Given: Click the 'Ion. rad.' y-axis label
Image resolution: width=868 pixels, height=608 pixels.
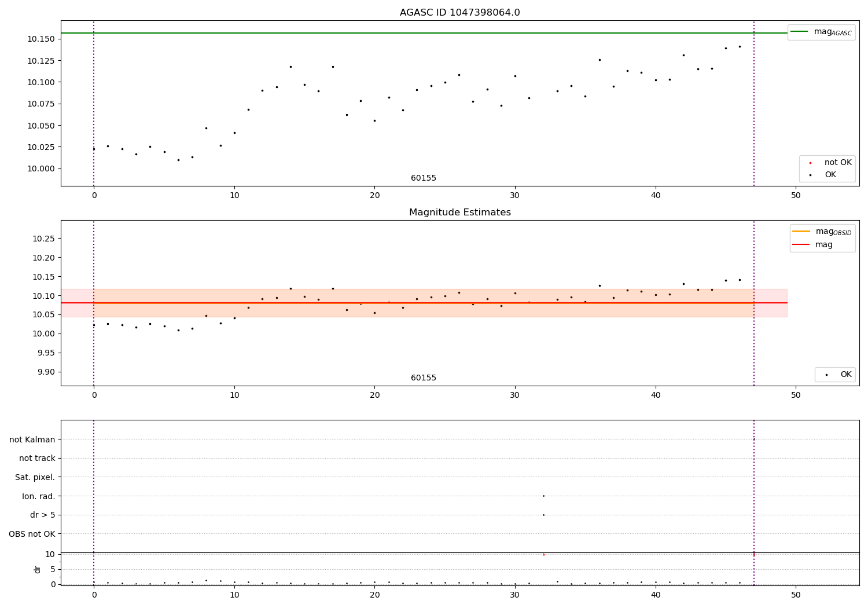Looking at the screenshot, I should 39,496.
